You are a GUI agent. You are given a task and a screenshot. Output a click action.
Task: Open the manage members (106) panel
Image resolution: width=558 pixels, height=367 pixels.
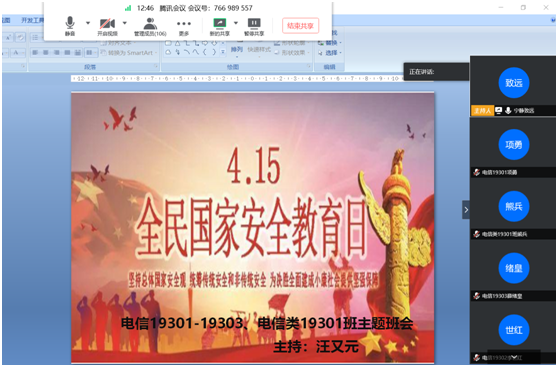coord(150,26)
